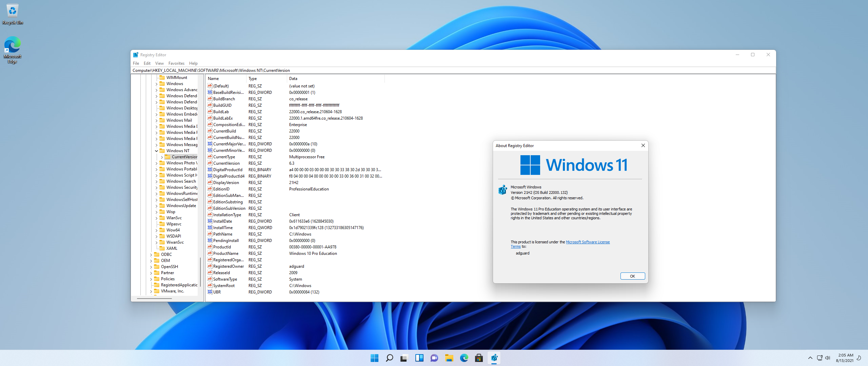Open the Microsoft Edge desktop shortcut
Image resolution: width=868 pixels, height=366 pixels.
[12, 50]
